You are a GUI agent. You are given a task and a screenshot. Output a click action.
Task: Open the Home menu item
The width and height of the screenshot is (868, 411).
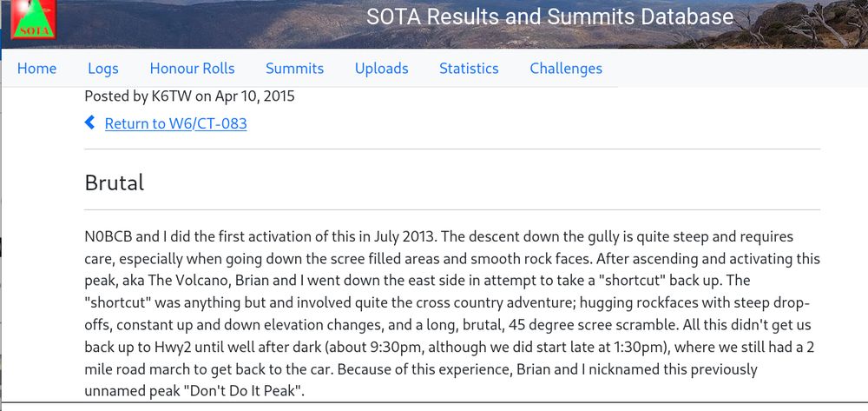[x=36, y=69]
